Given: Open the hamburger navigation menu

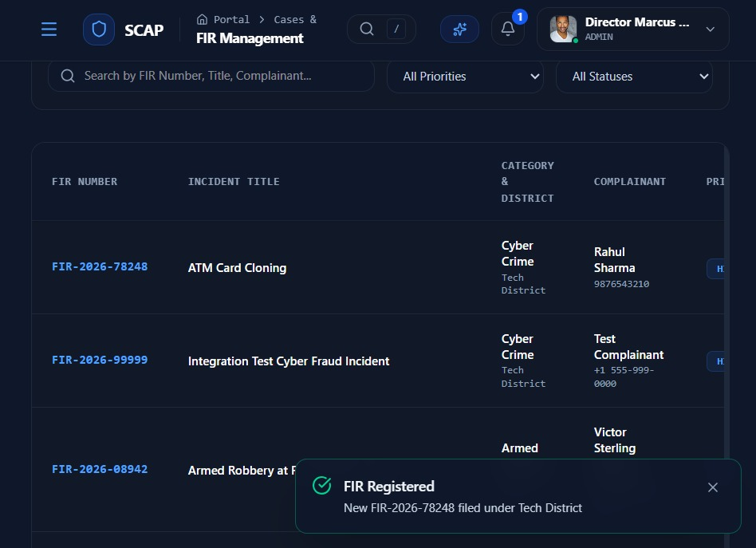Looking at the screenshot, I should point(49,30).
